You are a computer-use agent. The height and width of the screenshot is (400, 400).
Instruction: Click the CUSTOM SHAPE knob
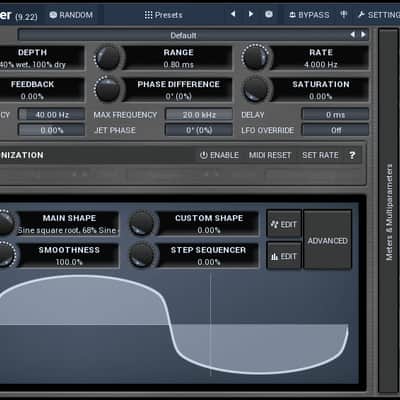coord(142,223)
